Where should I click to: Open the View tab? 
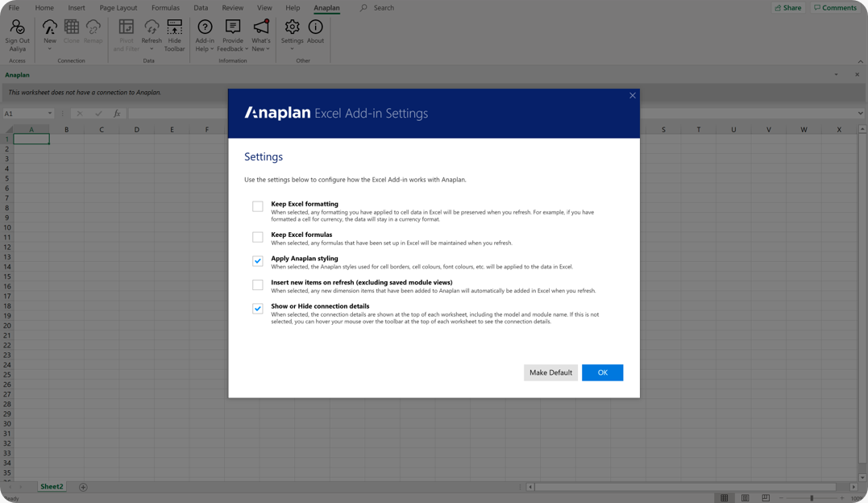pyautogui.click(x=264, y=8)
